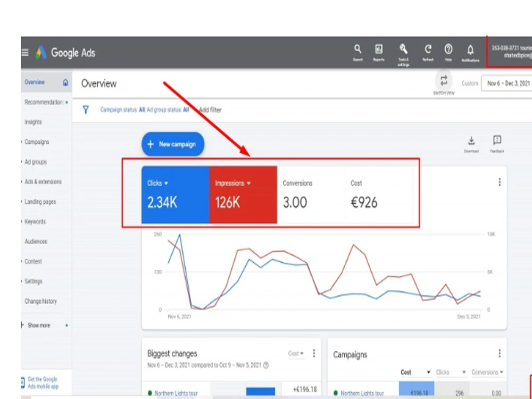Click the home icon beside Overview
This screenshot has width=532, height=399.
tap(65, 82)
